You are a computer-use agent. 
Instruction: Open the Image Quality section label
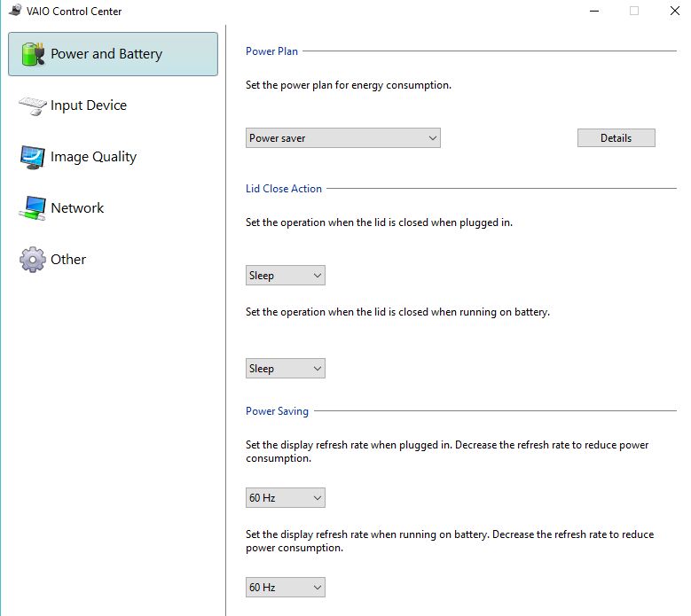[x=93, y=157]
